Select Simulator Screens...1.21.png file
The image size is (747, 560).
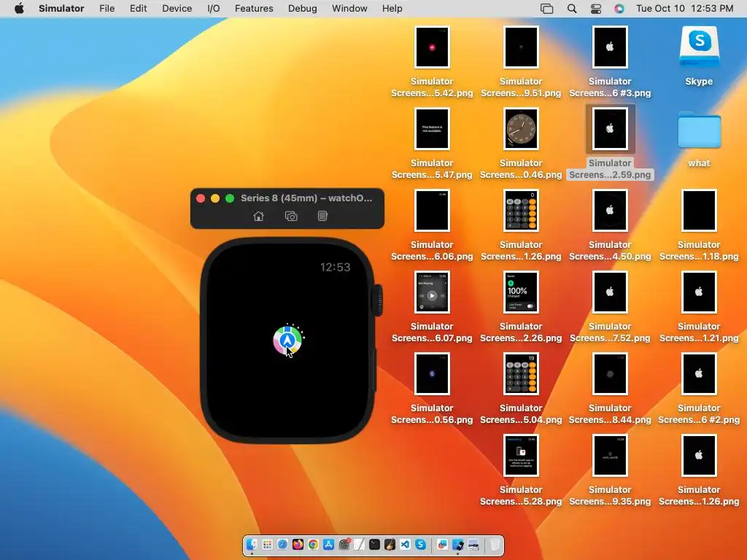[699, 292]
